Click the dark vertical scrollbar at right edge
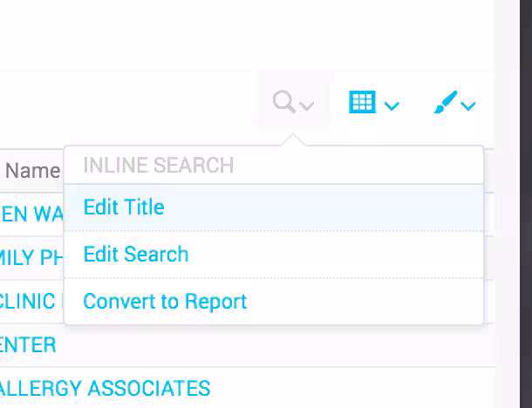 513,204
